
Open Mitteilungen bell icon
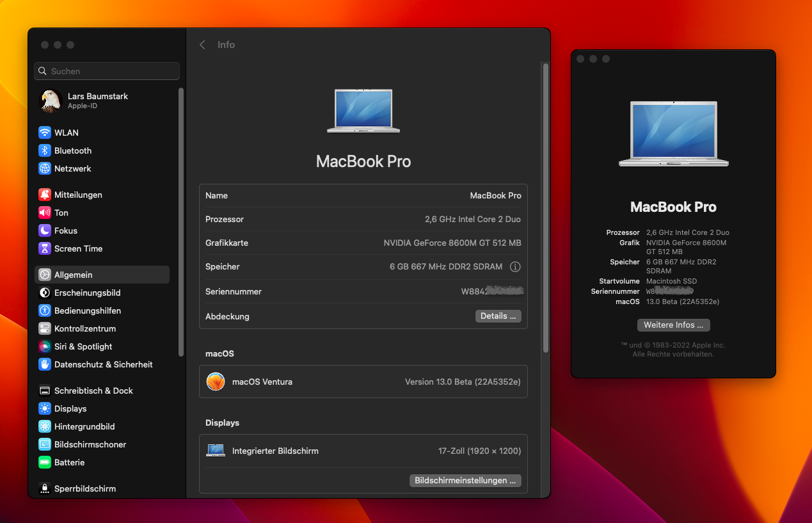pos(45,195)
